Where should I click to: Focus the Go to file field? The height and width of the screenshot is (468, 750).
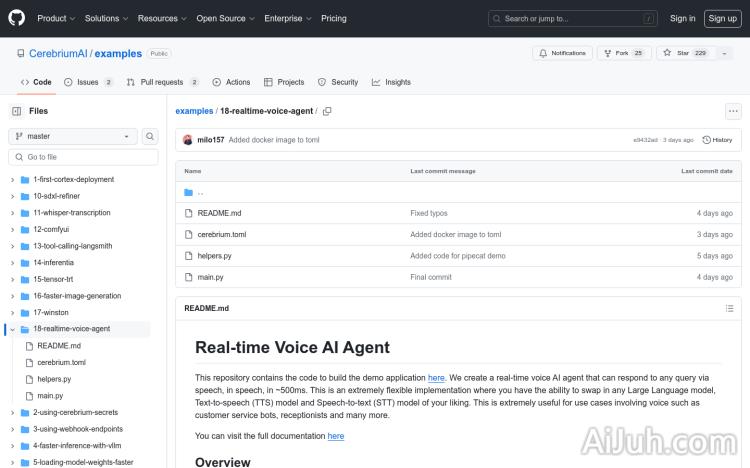point(83,157)
